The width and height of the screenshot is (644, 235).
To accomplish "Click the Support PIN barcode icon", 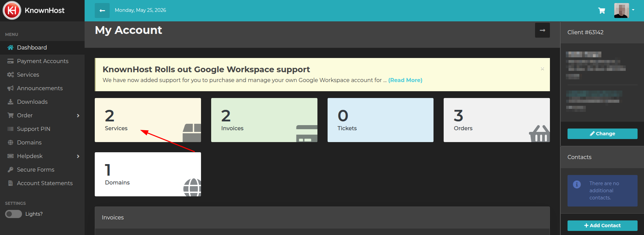I will coord(10,129).
